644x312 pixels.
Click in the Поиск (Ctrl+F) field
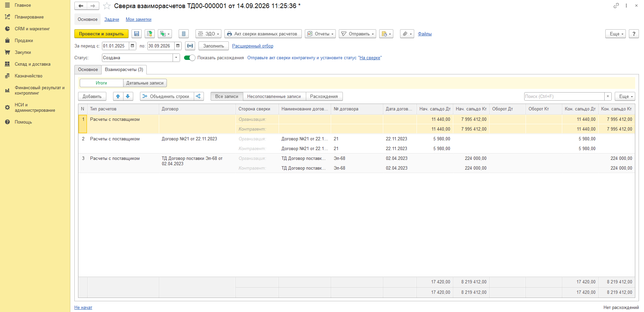[564, 96]
